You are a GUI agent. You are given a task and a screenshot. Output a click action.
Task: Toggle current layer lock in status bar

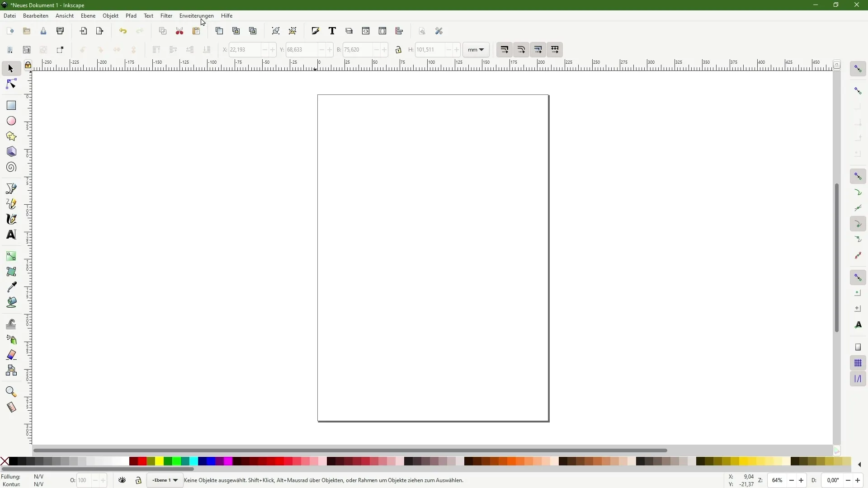(138, 480)
